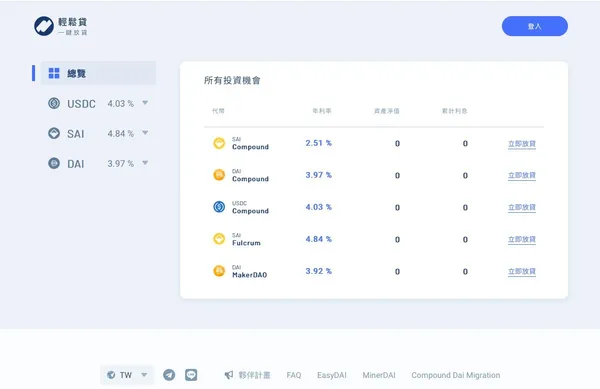This screenshot has height=389, width=600.
Task: Click the all investment opportunities heading
Action: coord(232,80)
